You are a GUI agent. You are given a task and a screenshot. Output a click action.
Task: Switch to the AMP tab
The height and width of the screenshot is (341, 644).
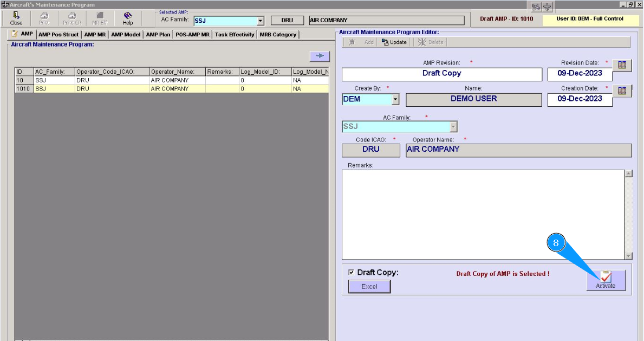pyautogui.click(x=23, y=34)
